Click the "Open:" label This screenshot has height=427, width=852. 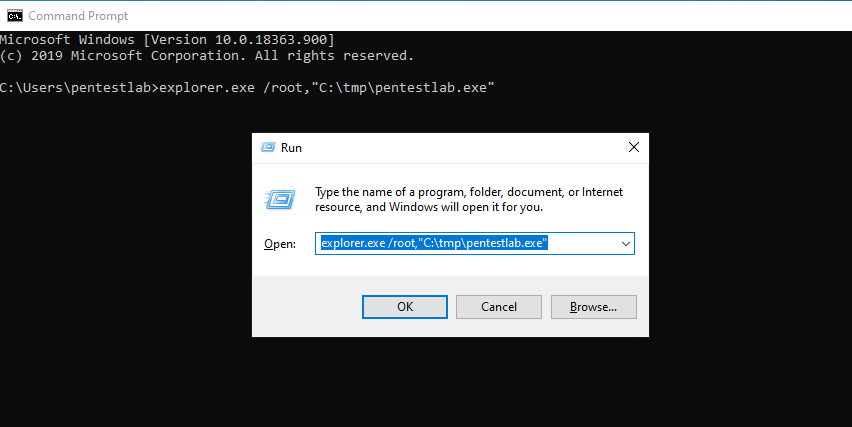click(279, 244)
